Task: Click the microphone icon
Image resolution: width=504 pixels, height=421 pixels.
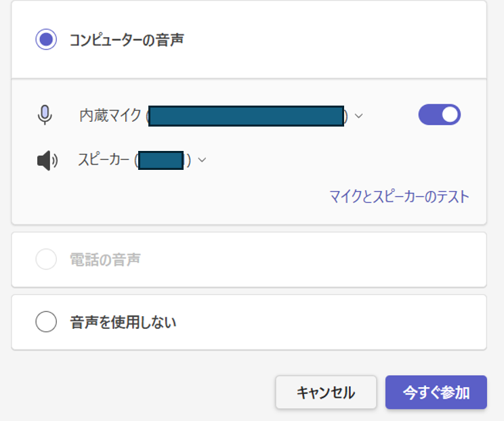Action: tap(45, 115)
